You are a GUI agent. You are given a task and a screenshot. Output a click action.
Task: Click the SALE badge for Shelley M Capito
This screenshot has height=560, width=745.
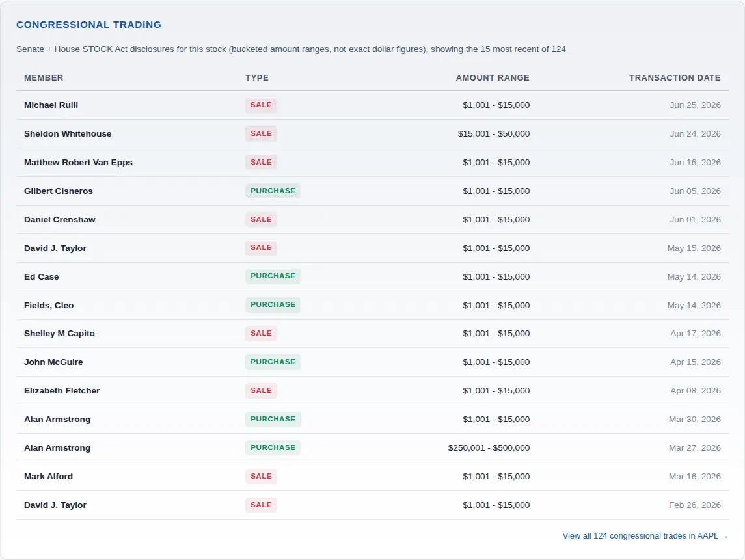point(262,334)
